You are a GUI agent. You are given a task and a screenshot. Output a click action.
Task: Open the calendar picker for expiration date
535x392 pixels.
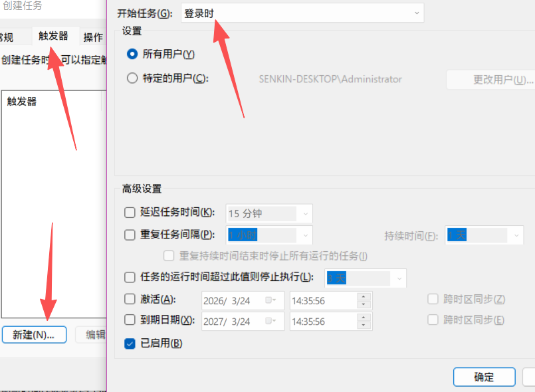[270, 322]
